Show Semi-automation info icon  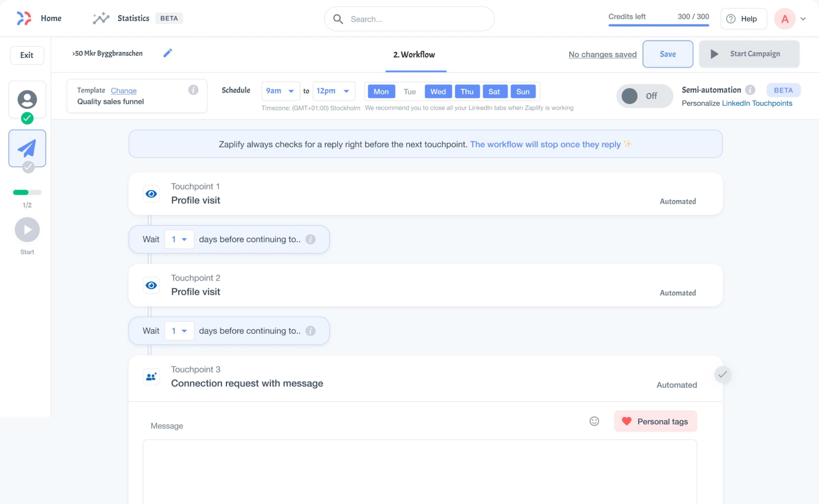point(750,90)
